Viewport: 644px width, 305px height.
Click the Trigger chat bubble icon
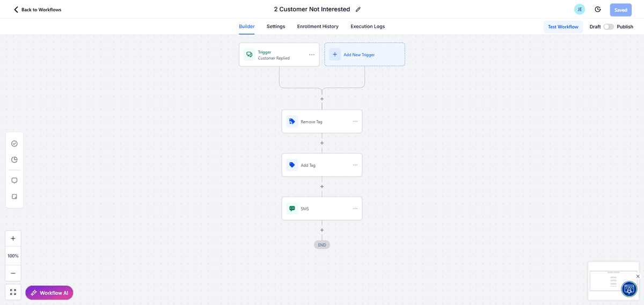pos(249,55)
